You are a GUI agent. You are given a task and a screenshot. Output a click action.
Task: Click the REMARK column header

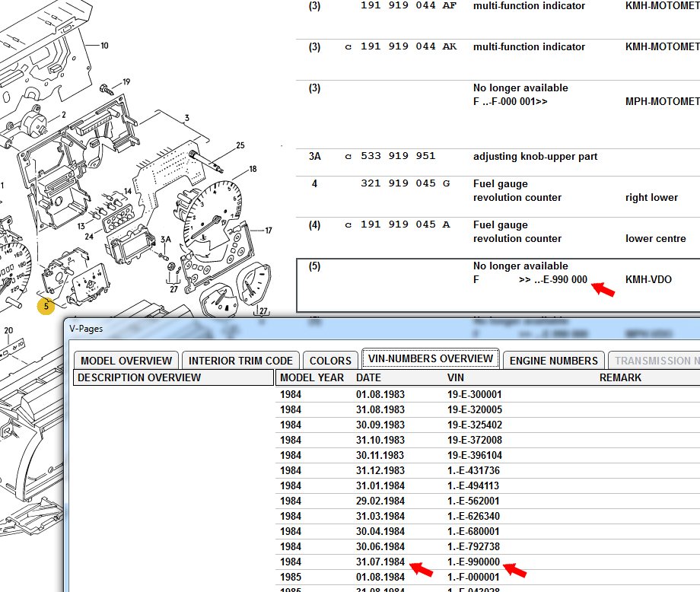point(620,377)
